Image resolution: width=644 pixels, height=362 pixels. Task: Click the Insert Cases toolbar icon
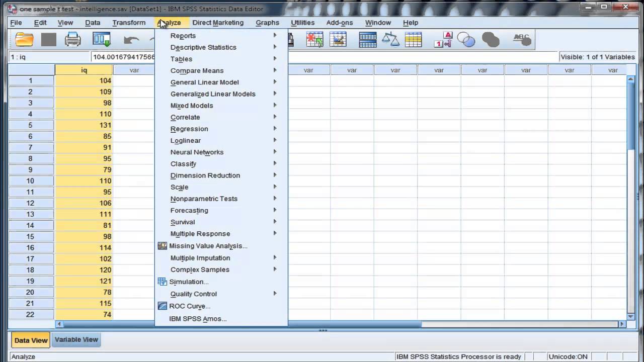(x=315, y=40)
